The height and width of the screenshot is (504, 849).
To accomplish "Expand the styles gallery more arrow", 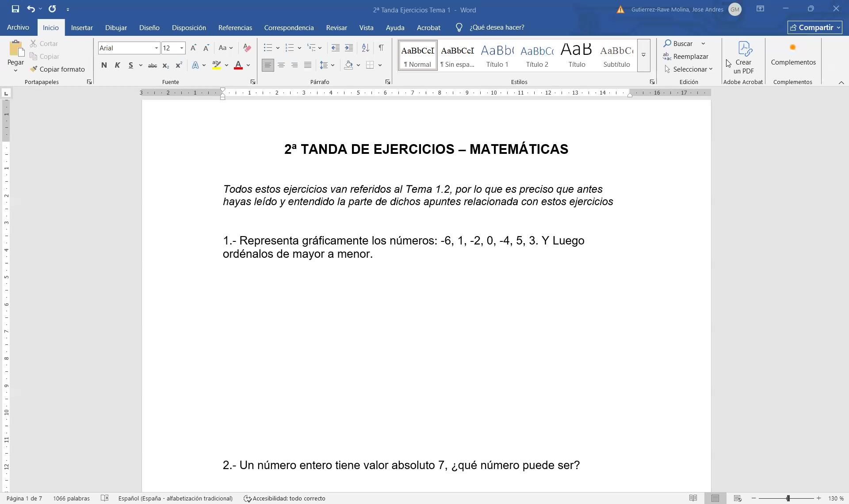I will 643,55.
